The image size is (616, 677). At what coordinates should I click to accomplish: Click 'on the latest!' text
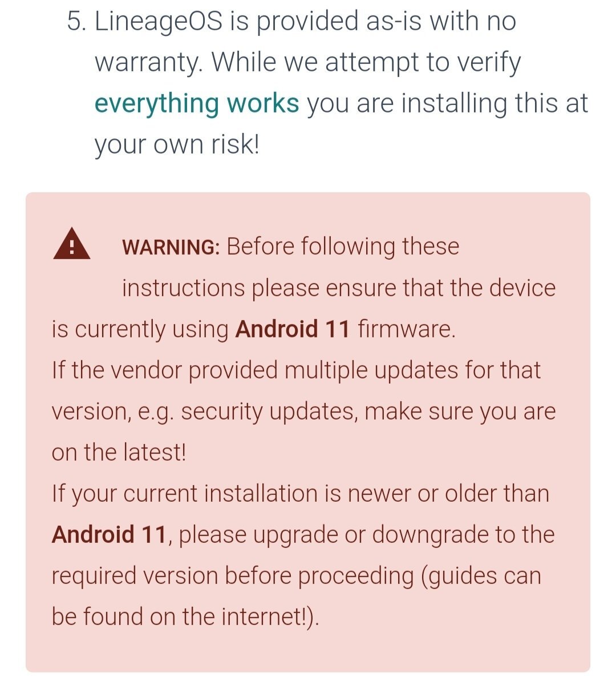click(119, 453)
